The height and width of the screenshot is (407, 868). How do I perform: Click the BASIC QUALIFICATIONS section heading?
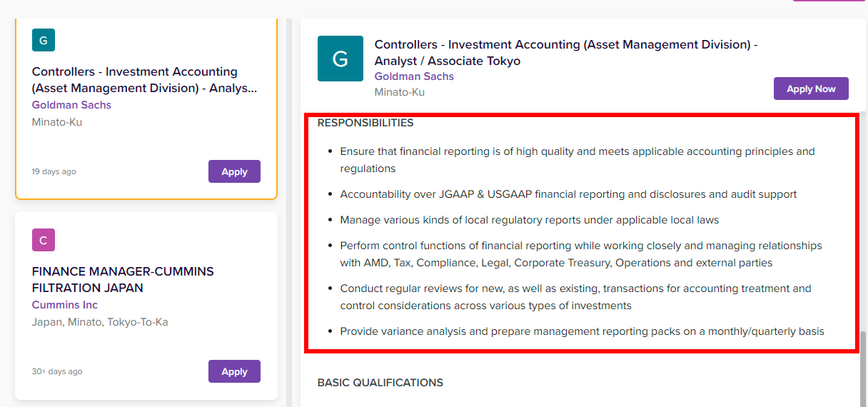click(380, 383)
